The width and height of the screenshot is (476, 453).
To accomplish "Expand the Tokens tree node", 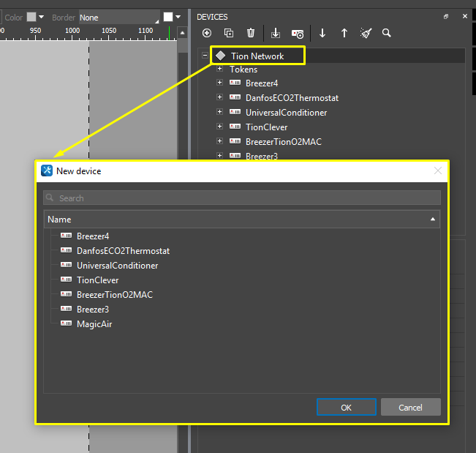I will pos(219,70).
